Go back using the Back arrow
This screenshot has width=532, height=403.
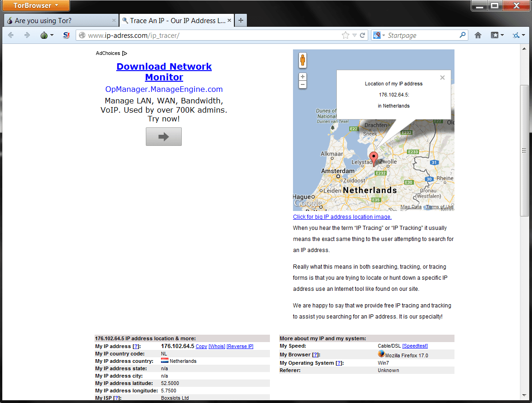pyautogui.click(x=11, y=35)
